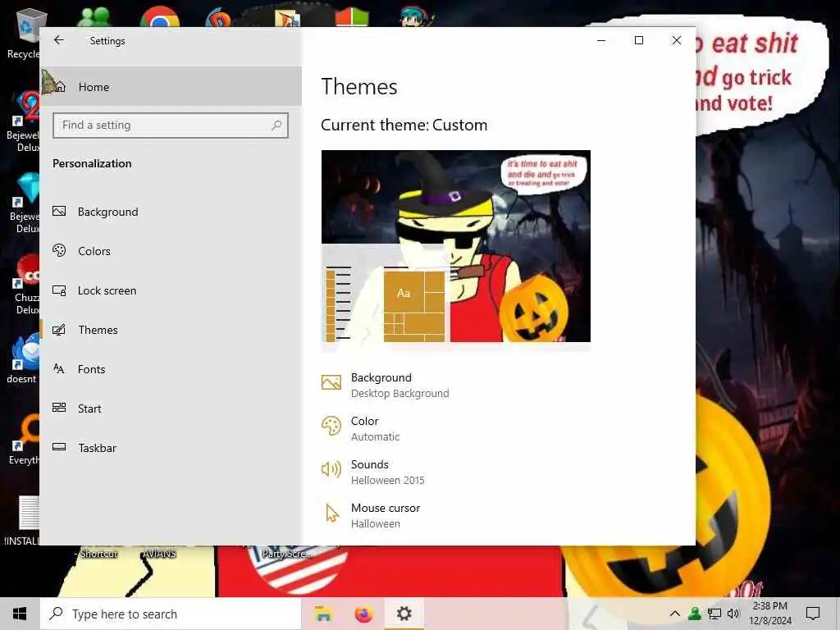
Task: Open the notification center icon
Action: (813, 614)
